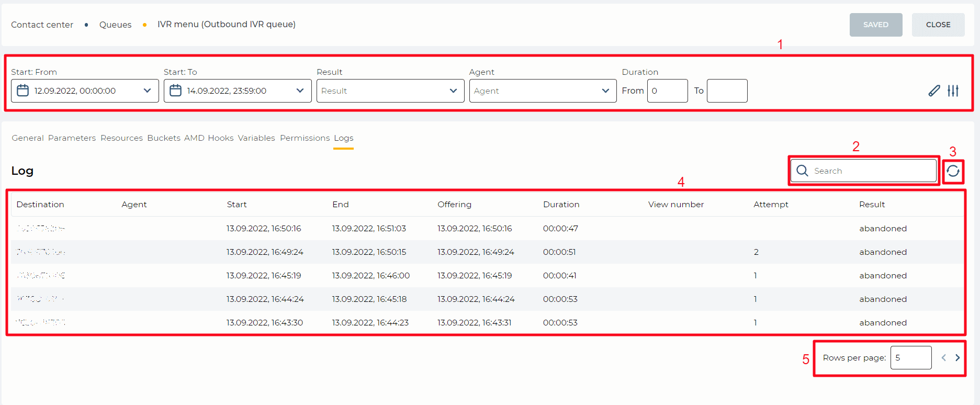Navigate to Contact center breadcrumb
The image size is (980, 405).
(x=42, y=25)
